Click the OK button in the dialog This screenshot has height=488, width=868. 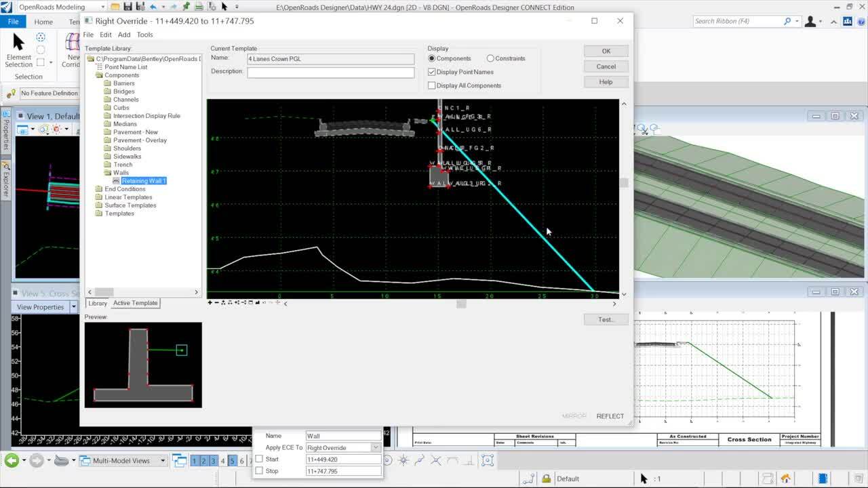[605, 51]
